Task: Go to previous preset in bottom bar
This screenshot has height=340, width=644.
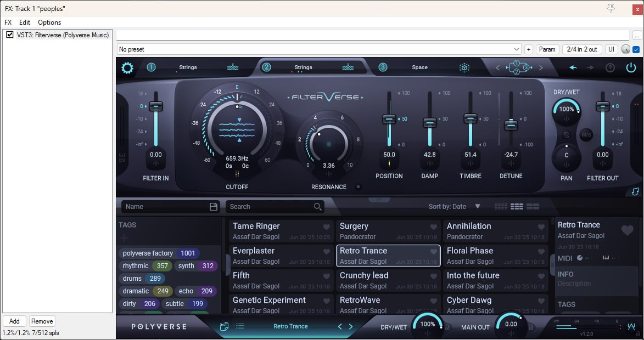Action: click(340, 326)
